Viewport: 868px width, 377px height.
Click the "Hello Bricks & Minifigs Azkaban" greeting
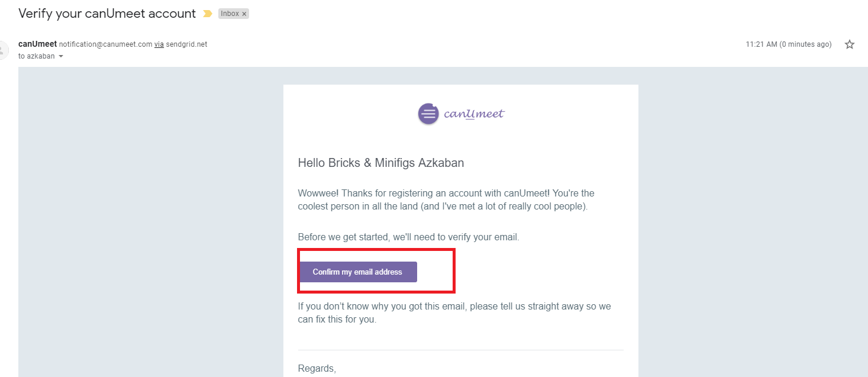point(380,163)
